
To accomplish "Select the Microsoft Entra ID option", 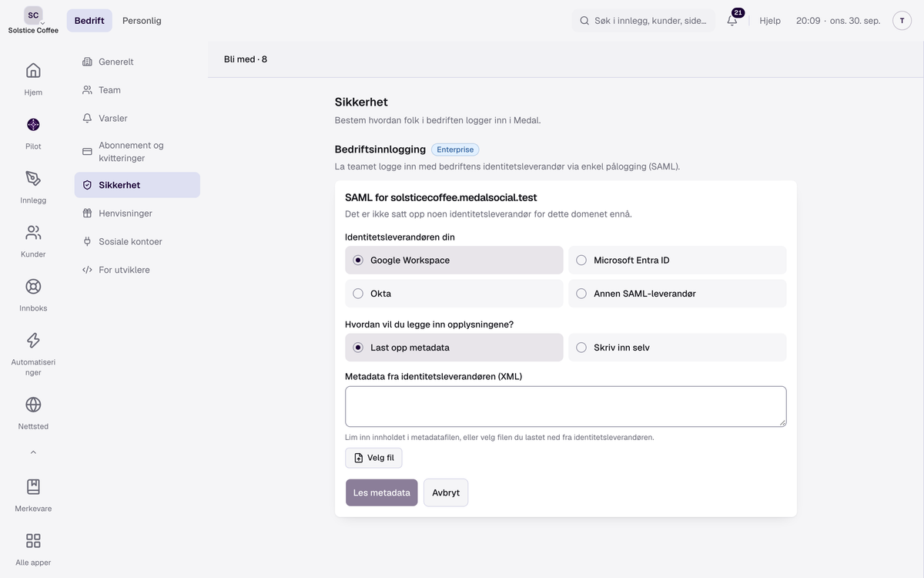I will click(x=677, y=260).
